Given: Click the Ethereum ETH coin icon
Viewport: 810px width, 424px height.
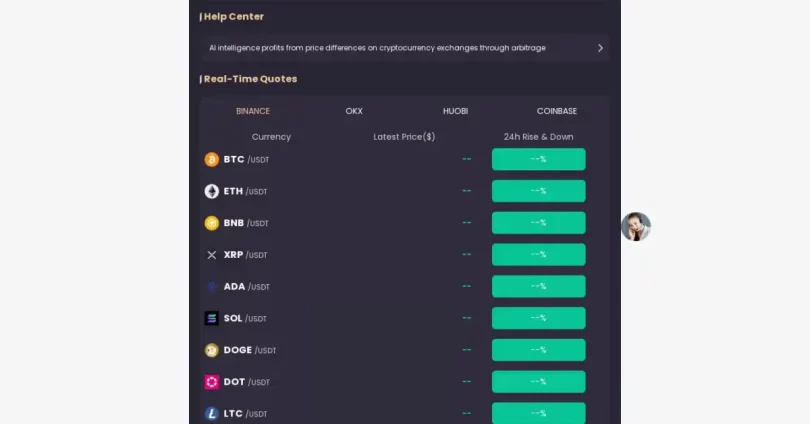Looking at the screenshot, I should click(212, 191).
